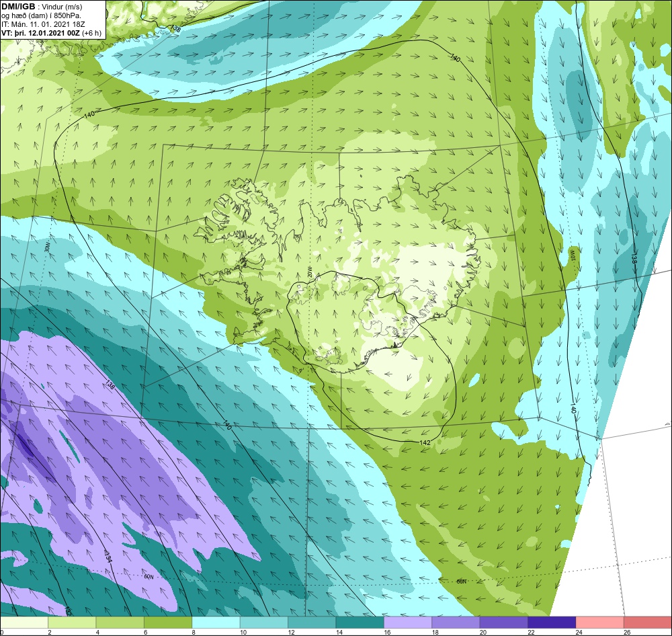Screen dimensions: 672x636
Task: Click the legend value '8'
Action: click(x=194, y=632)
